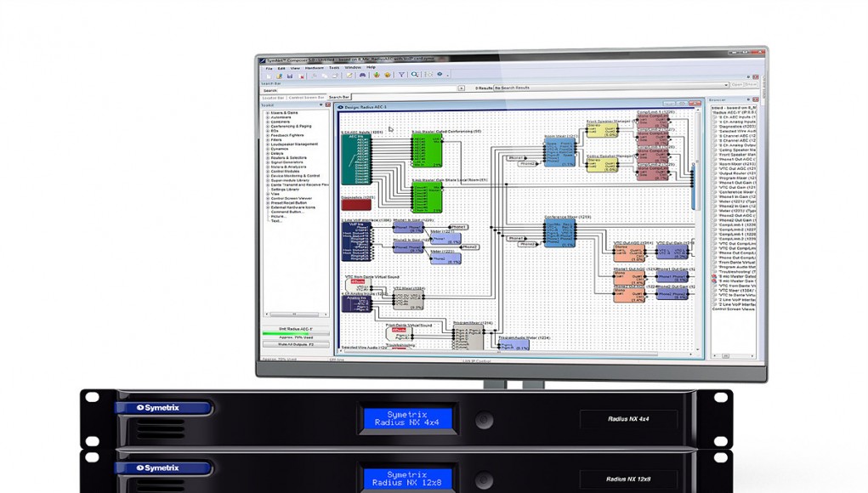Click the funnel filter toolbar icon
868x493 pixels.
[x=402, y=75]
